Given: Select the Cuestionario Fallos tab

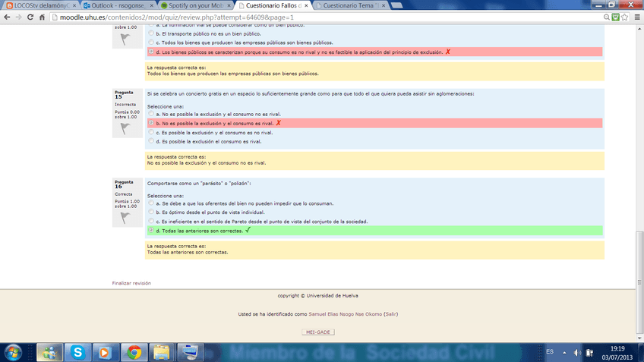Looking at the screenshot, I should click(x=273, y=6).
